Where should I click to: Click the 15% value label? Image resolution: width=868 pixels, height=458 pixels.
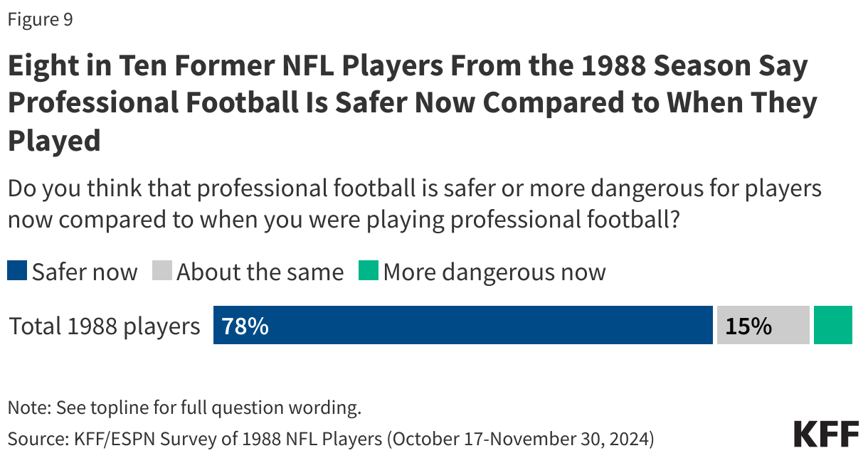tap(748, 326)
